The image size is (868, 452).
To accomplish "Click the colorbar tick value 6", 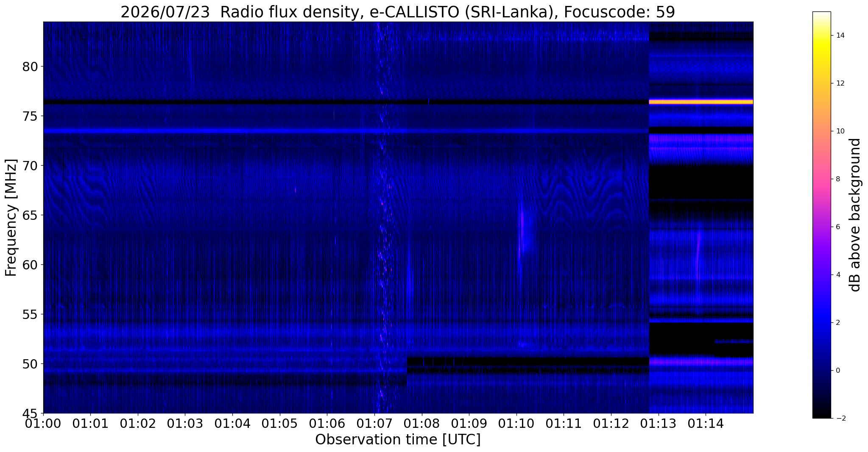I will pyautogui.click(x=837, y=227).
